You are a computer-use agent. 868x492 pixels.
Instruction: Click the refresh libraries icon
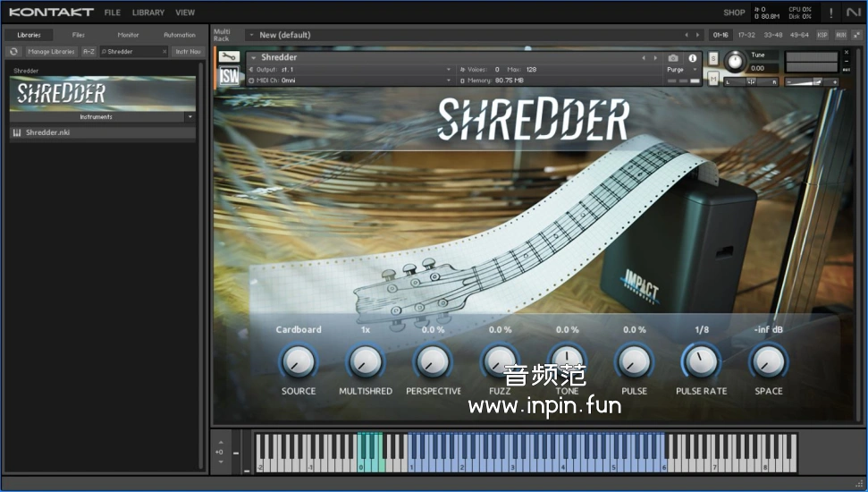(13, 52)
